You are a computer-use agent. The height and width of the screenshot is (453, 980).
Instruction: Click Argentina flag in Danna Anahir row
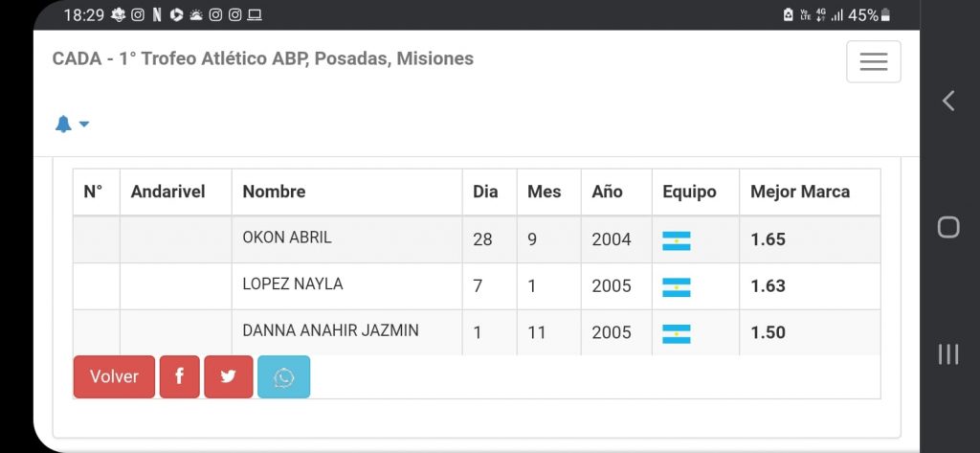677,333
